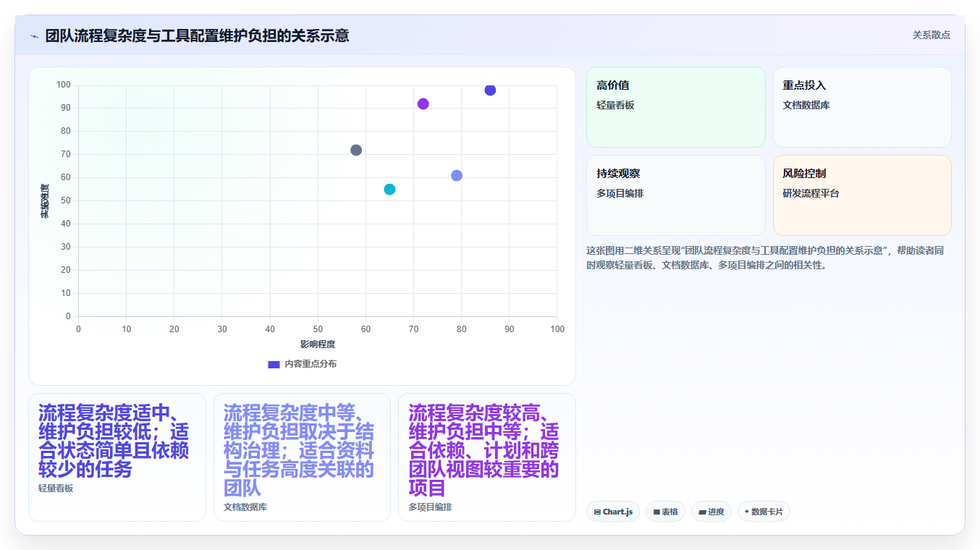Click 多项目编排 inside the 持续观察 card
Viewport: 980px width, 550px height.
(x=620, y=193)
